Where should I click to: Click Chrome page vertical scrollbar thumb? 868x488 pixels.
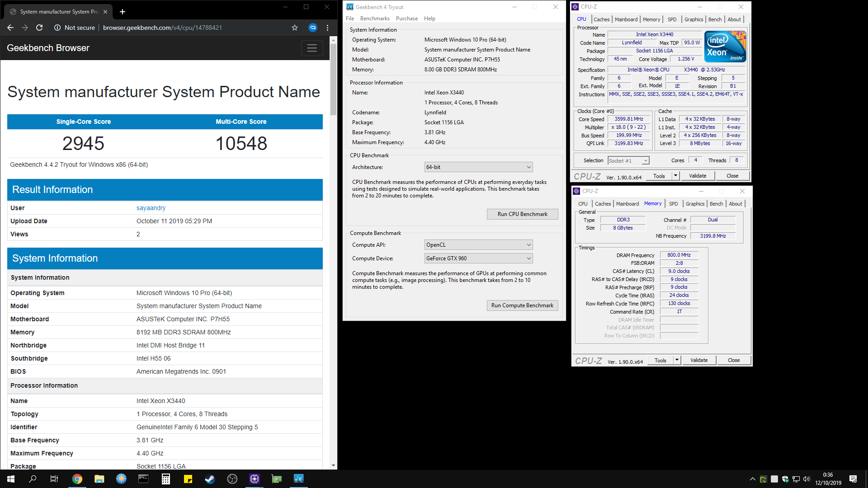tap(333, 79)
